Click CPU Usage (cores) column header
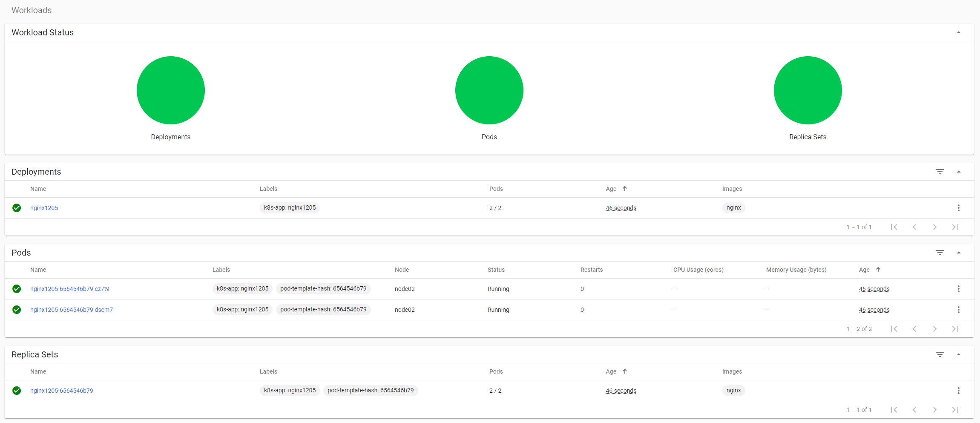This screenshot has width=980, height=423. [698, 270]
